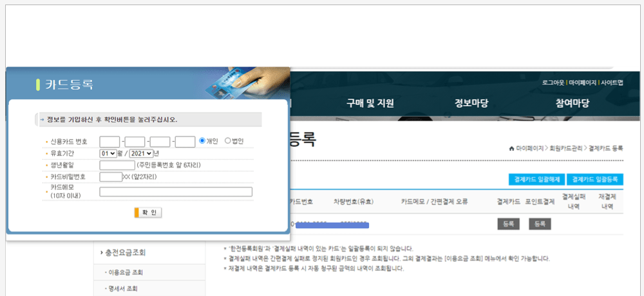The width and height of the screenshot is (644, 296).
Task: Open the 사이트맵 link
Action: (612, 83)
